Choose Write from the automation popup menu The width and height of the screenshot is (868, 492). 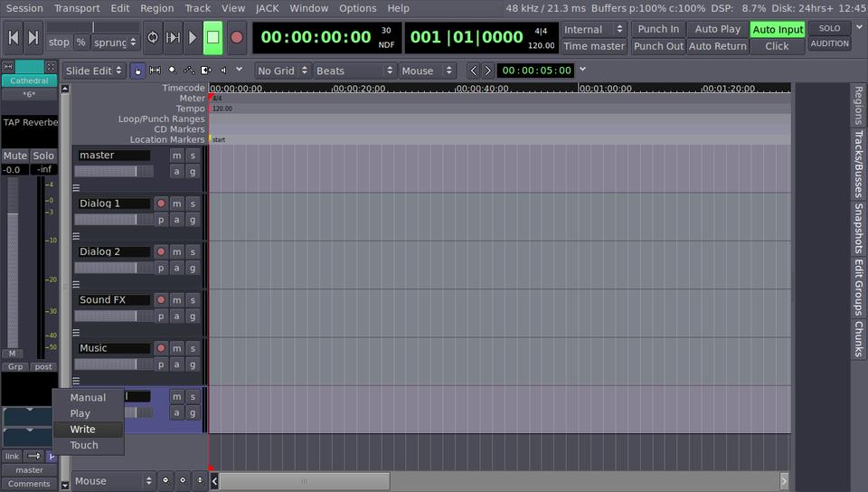(82, 430)
